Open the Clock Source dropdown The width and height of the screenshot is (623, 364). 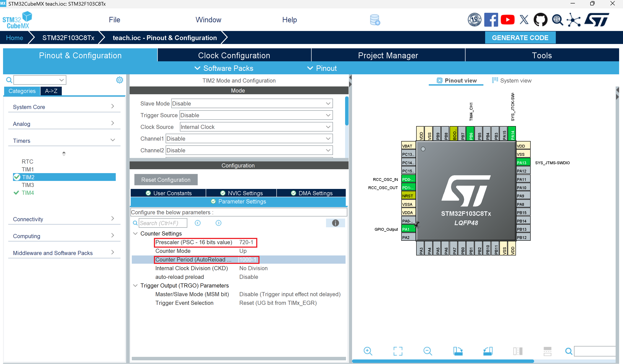point(256,127)
